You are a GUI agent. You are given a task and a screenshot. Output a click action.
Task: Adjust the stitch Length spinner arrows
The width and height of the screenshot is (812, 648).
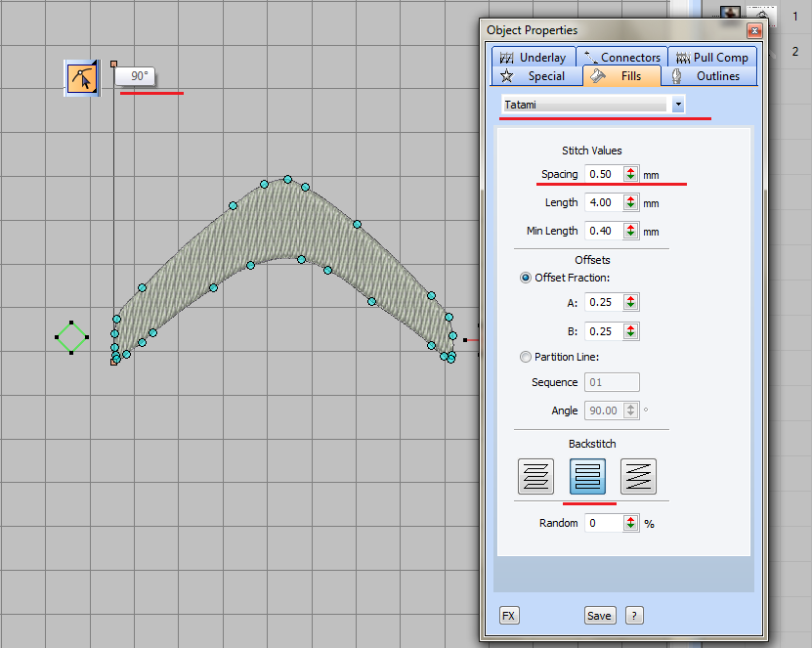point(630,202)
